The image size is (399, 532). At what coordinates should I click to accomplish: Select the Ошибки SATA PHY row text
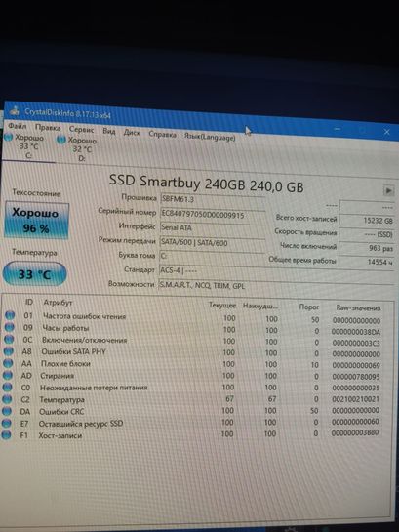point(73,351)
